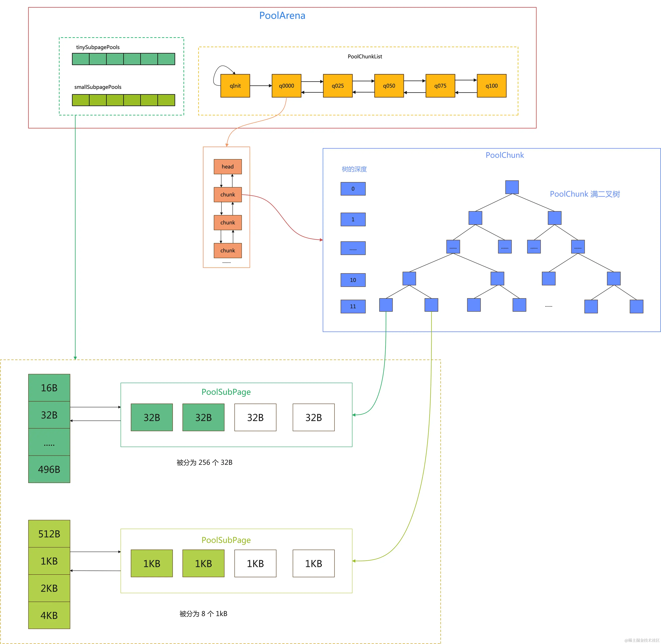Select the q100 node
The width and height of the screenshot is (661, 644).
click(491, 86)
